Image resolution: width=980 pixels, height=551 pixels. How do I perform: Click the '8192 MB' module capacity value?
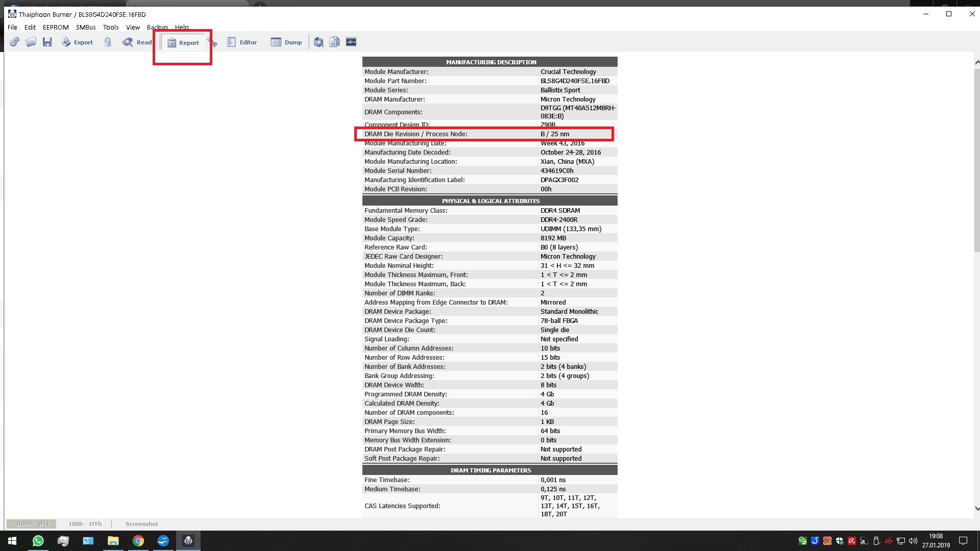coord(553,238)
